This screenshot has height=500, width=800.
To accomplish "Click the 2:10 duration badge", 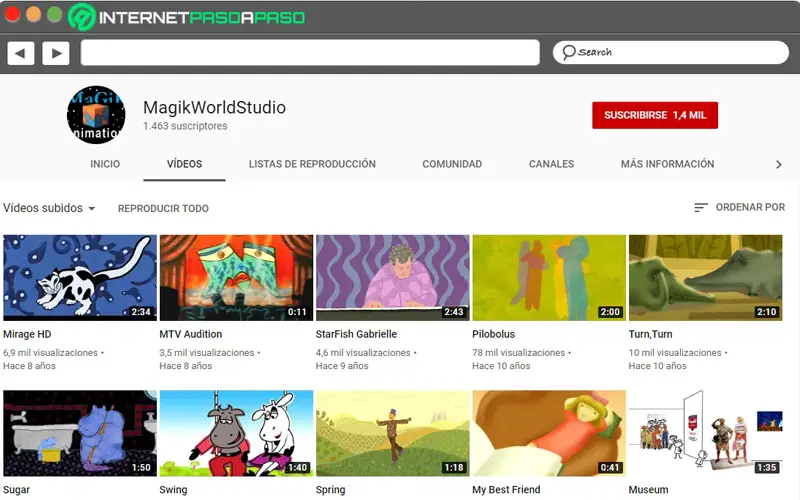I will tap(766, 312).
